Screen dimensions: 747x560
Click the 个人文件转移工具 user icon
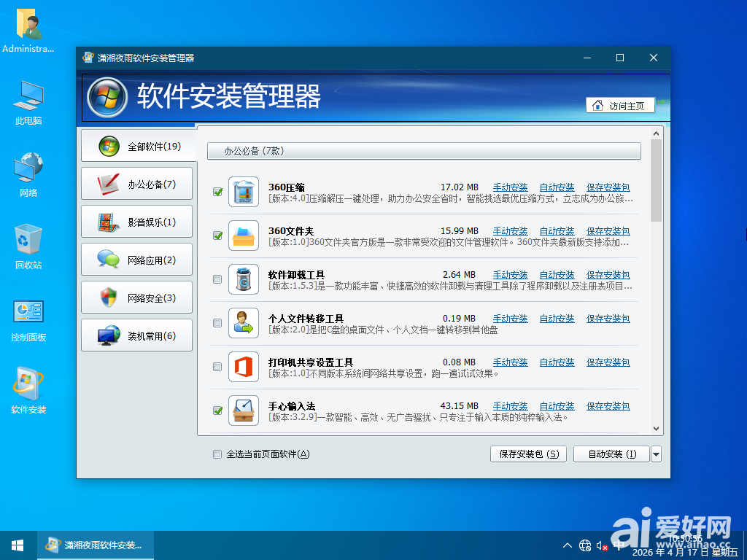[x=244, y=323]
